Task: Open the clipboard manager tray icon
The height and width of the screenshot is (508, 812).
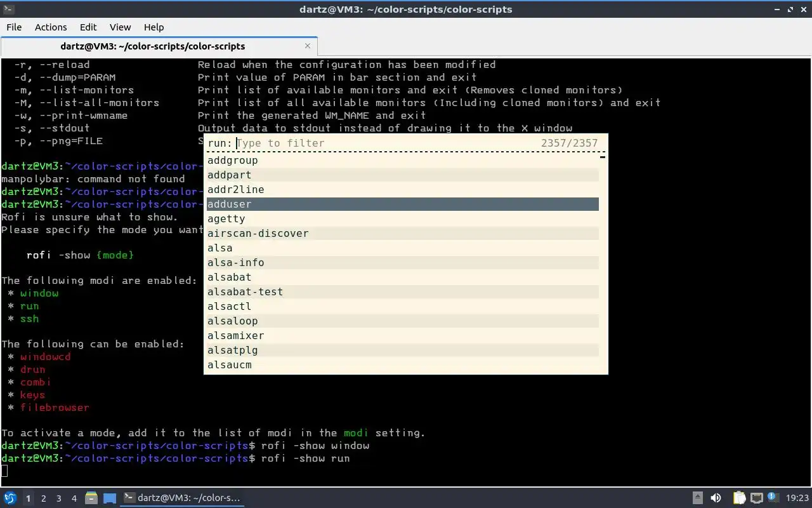Action: coord(739,498)
